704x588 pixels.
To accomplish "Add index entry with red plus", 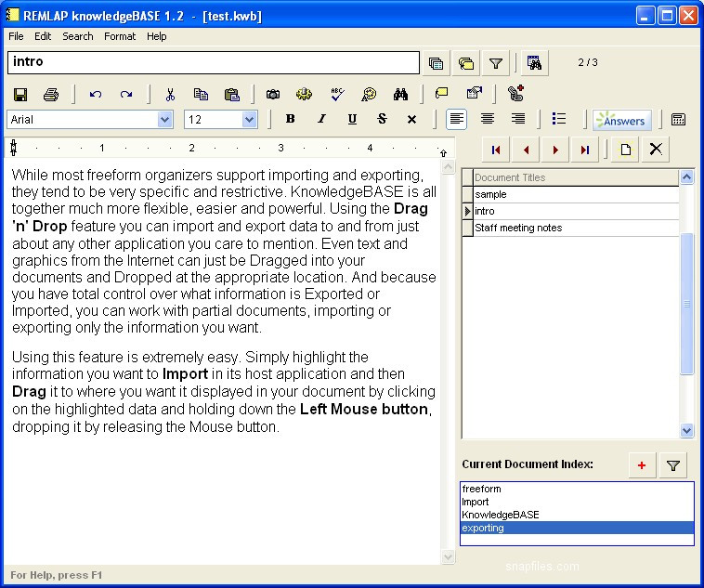I will (642, 465).
